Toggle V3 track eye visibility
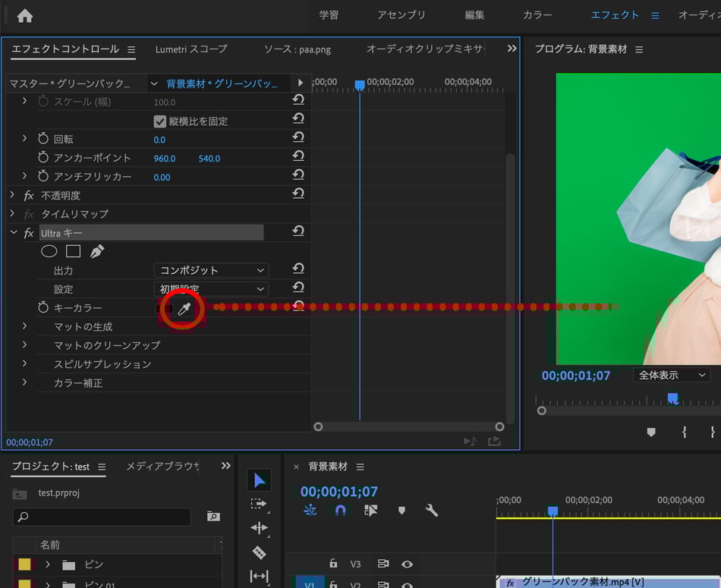The image size is (721, 588). 408,564
